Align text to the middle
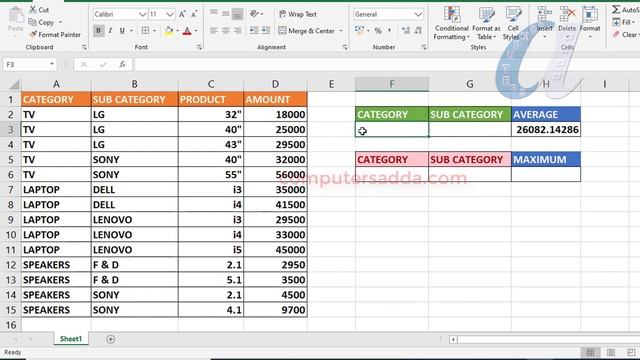The height and width of the screenshot is (360, 640). 225,13
